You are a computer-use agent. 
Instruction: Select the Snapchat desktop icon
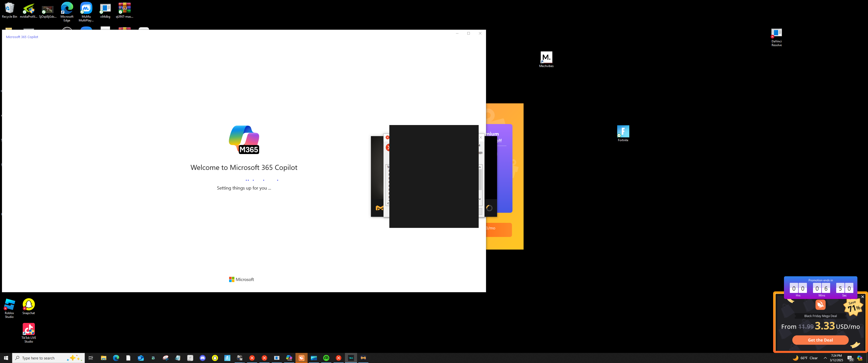[x=29, y=307]
